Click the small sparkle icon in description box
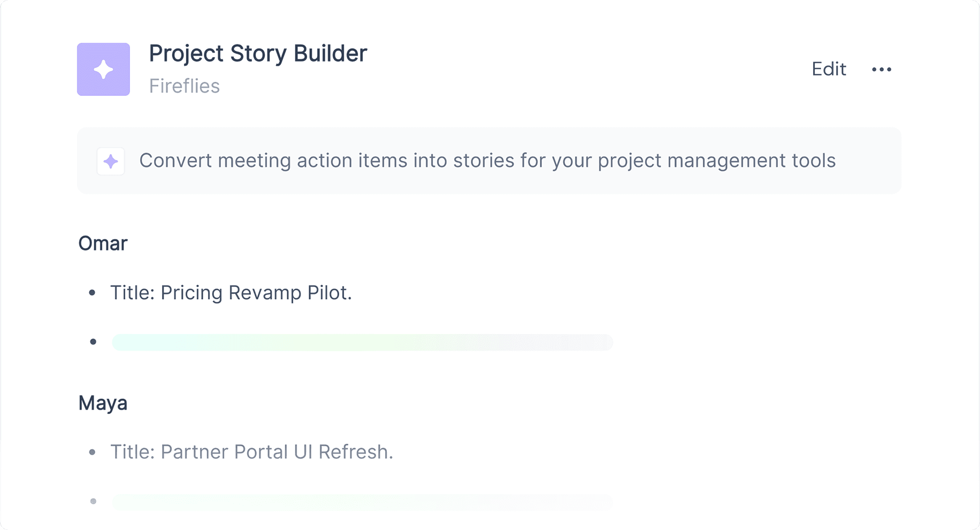Viewport: 980px width, 530px height. (111, 161)
